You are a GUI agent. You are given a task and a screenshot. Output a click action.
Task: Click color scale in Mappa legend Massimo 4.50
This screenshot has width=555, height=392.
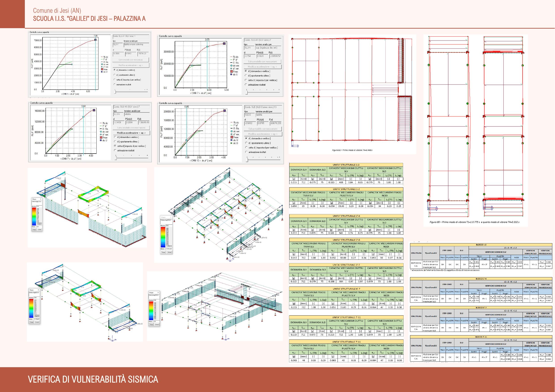pos(151,311)
